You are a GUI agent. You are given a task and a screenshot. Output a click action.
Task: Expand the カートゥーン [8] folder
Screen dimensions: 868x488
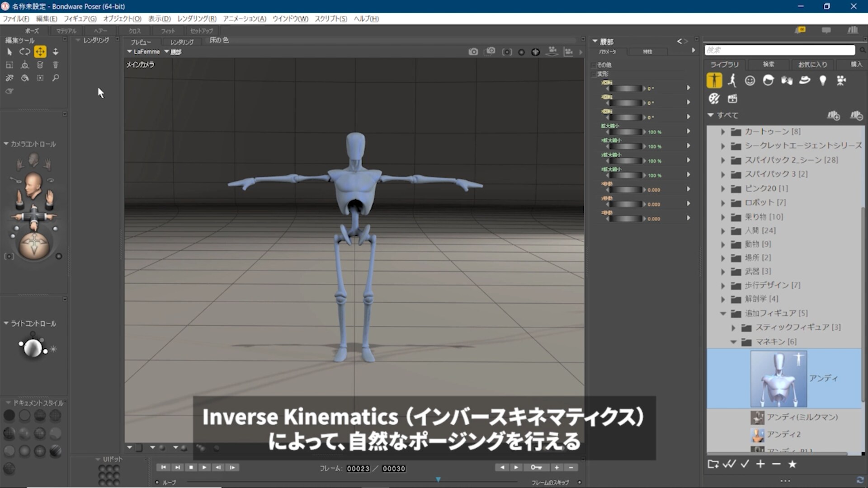722,132
